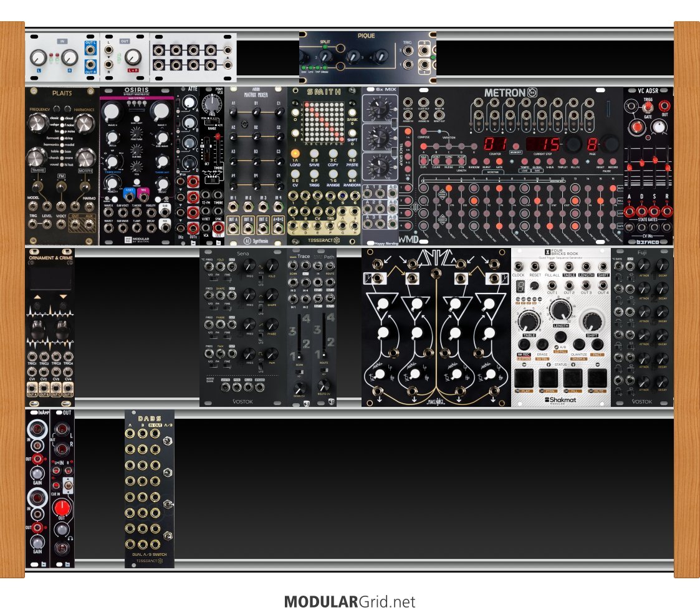Click the MEMORY button on Metron

tap(515, 146)
